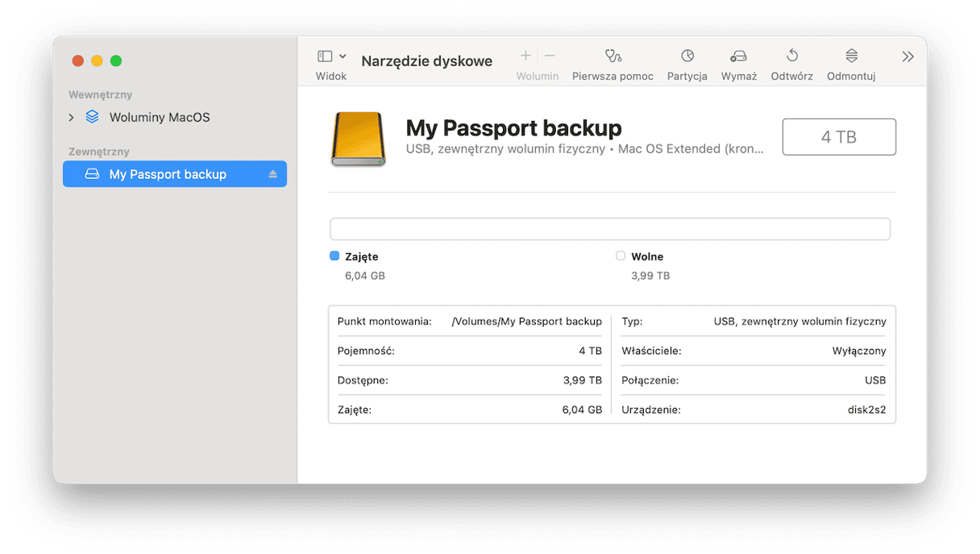Viewport: 980px width, 554px height.
Task: Click the 4 TB capacity box
Action: pos(839,137)
